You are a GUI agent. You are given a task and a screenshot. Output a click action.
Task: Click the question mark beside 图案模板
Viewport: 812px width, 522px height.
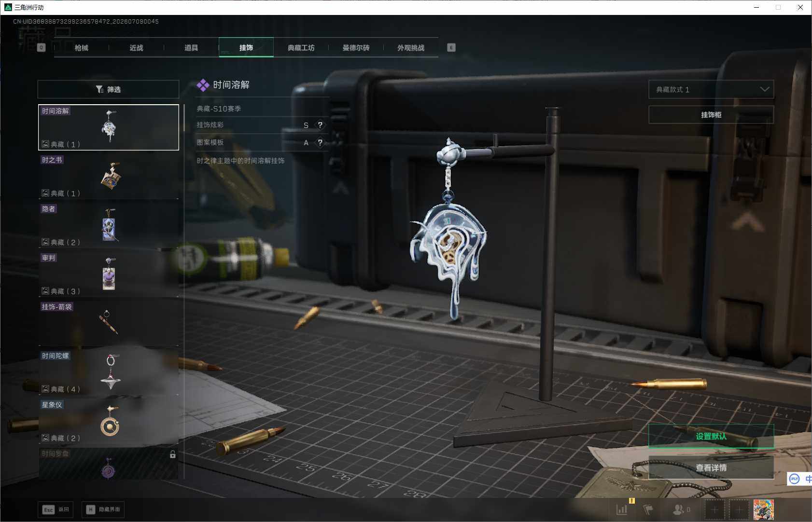320,142
